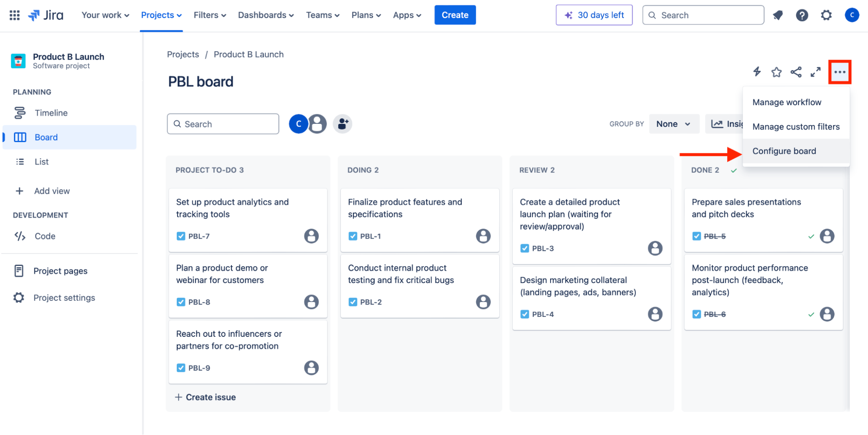This screenshot has height=435, width=868.
Task: Expand the Projects navigation menu
Action: pyautogui.click(x=161, y=15)
